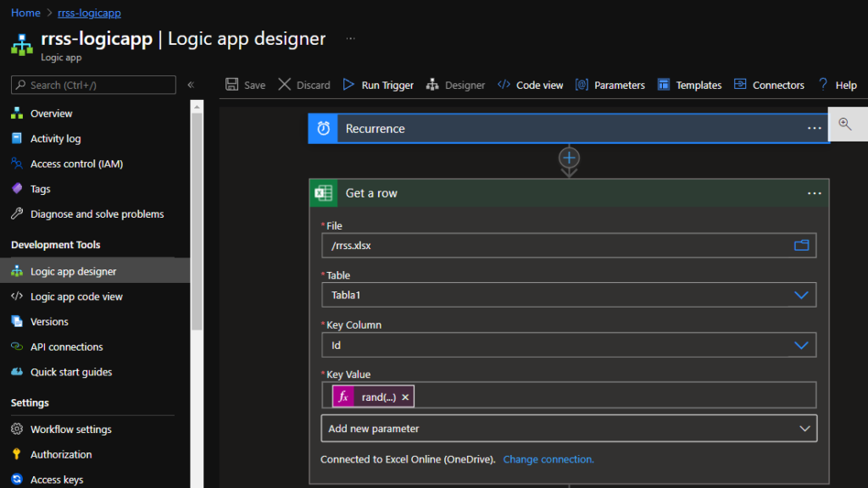
Task: Open Templates from toolbar
Action: 689,85
